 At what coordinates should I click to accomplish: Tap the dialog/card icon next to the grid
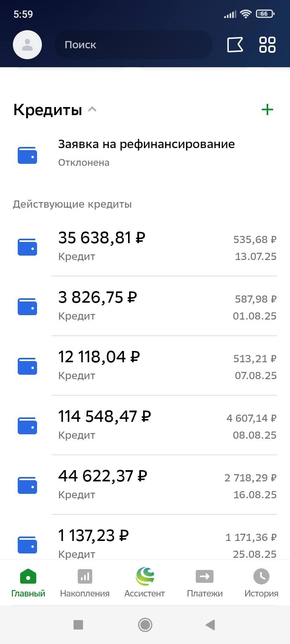coord(236,45)
